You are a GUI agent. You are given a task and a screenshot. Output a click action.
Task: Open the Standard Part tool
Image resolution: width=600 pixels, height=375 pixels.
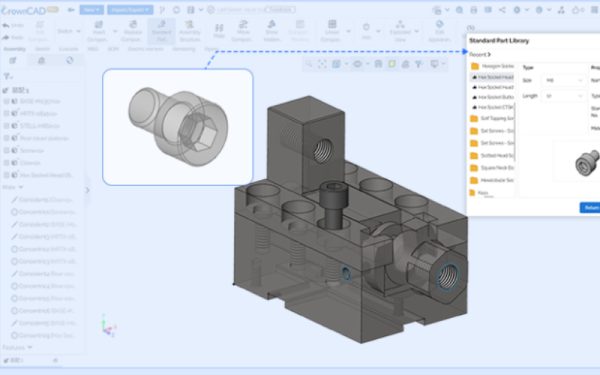(161, 31)
